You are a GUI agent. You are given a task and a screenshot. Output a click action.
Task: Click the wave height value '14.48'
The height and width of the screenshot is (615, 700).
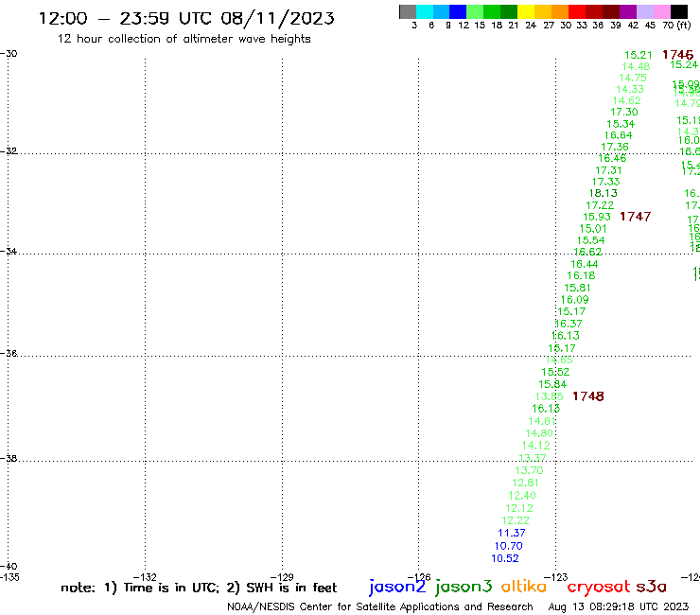pos(636,66)
